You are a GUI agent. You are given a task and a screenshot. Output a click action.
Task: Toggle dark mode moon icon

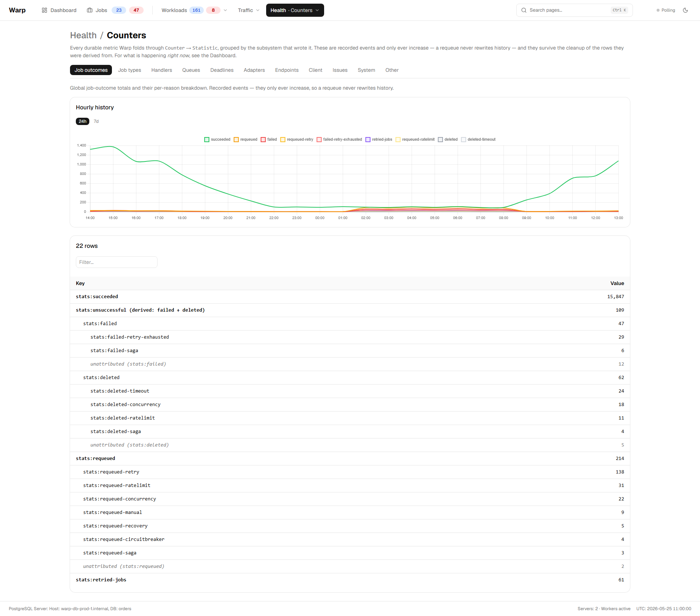coord(685,10)
